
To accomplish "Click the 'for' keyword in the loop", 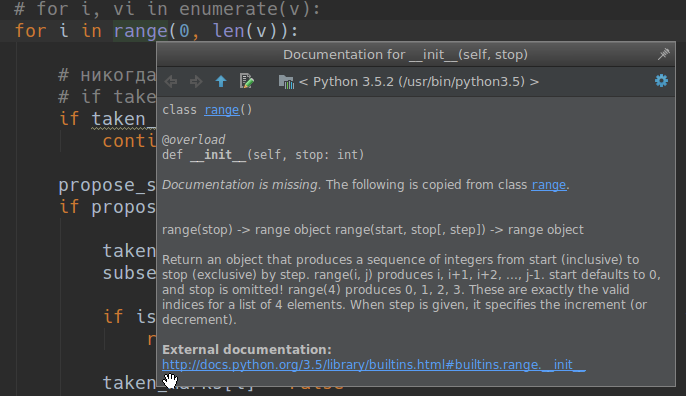I will [x=31, y=31].
